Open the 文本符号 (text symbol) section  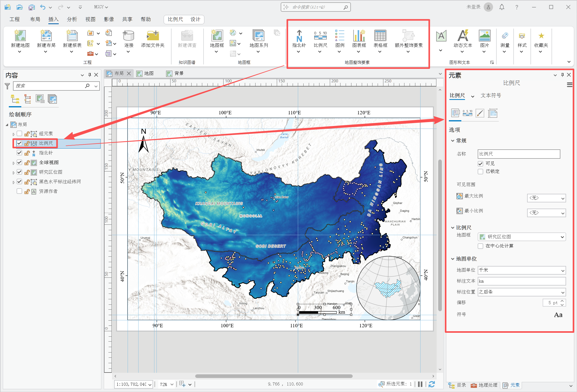point(490,95)
